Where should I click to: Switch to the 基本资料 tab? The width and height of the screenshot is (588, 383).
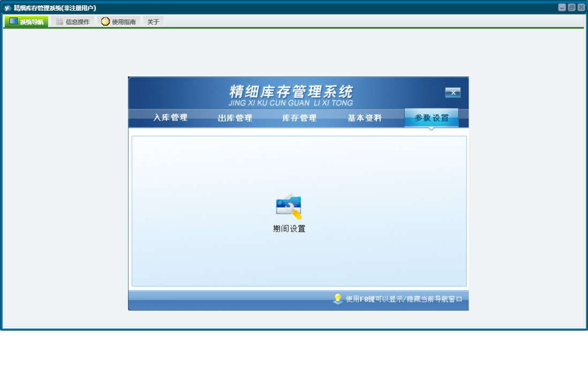pyautogui.click(x=365, y=118)
